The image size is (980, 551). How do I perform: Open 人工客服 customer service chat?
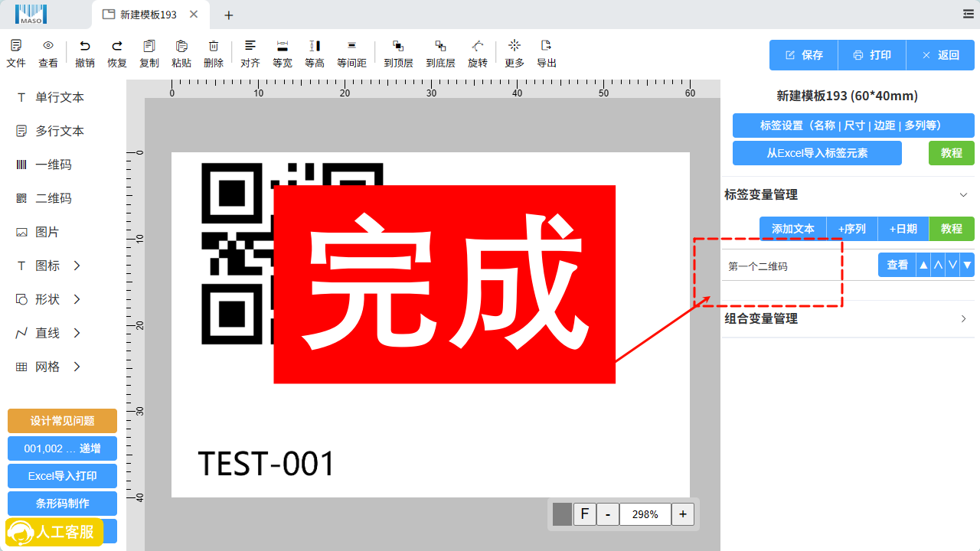(x=54, y=533)
